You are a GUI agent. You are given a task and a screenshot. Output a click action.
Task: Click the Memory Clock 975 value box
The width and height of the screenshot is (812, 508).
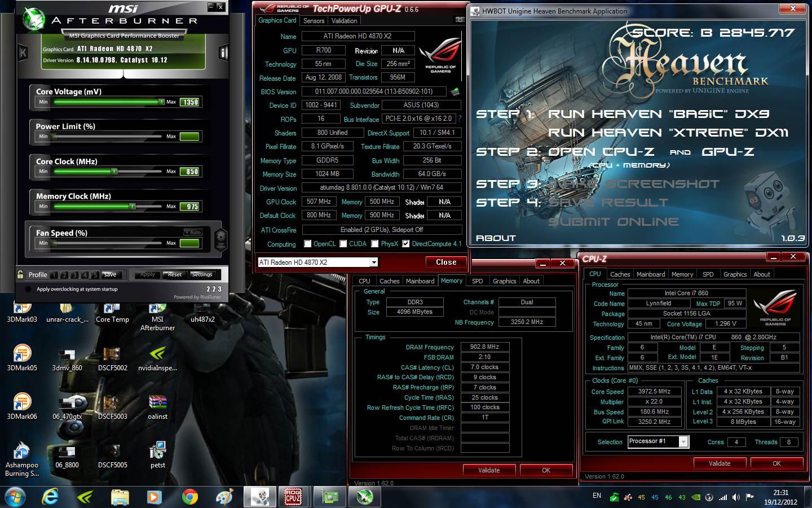(189, 206)
